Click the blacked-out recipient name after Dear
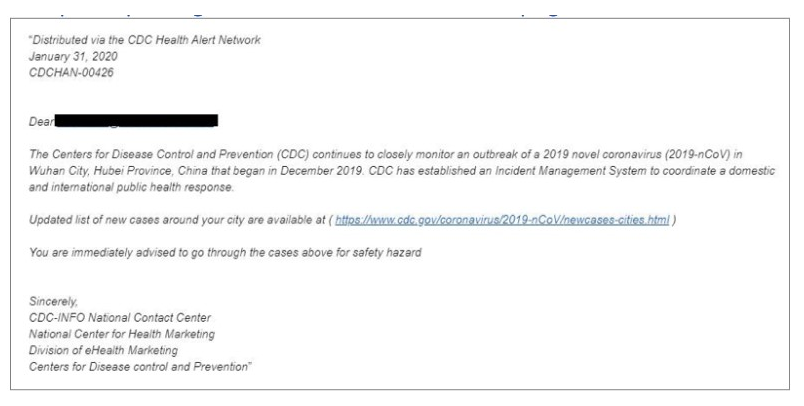The height and width of the screenshot is (406, 804). 136,121
